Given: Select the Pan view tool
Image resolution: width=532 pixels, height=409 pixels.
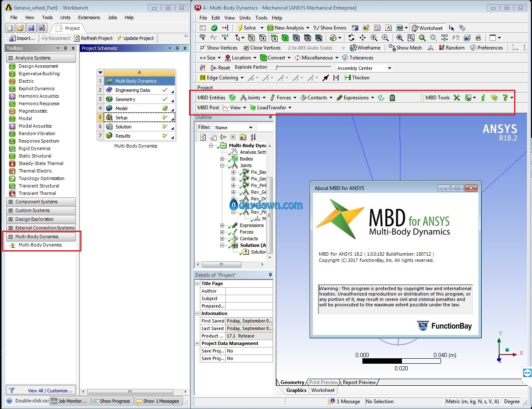Looking at the screenshot, I should [362, 38].
